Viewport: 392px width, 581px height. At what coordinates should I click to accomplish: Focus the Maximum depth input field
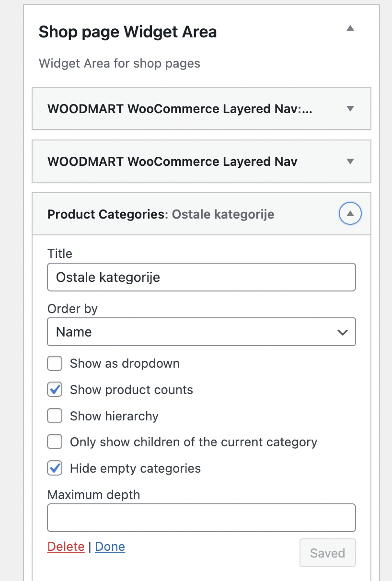[x=201, y=518]
